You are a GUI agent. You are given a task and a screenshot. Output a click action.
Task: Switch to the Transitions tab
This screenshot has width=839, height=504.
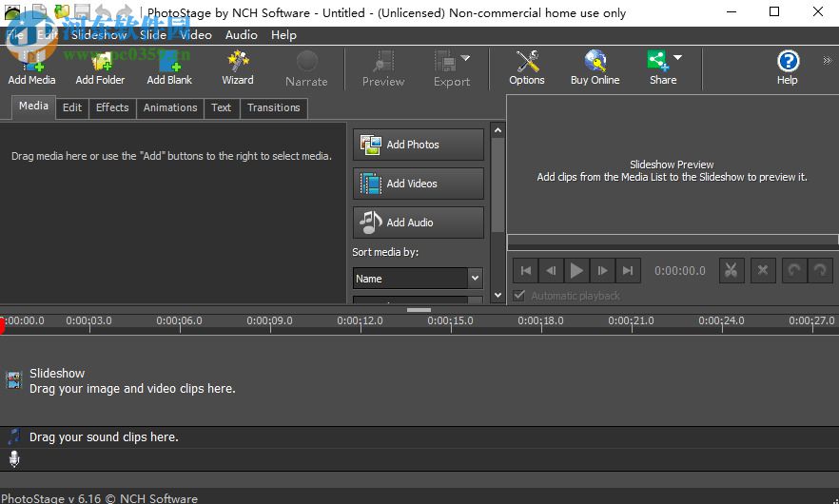[x=273, y=107]
